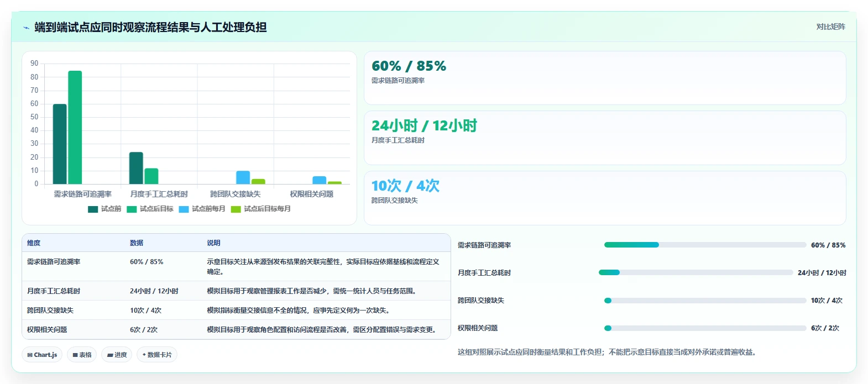
Task: Click the blue bar for 跨团队交接缺失
Action: pyautogui.click(x=243, y=177)
